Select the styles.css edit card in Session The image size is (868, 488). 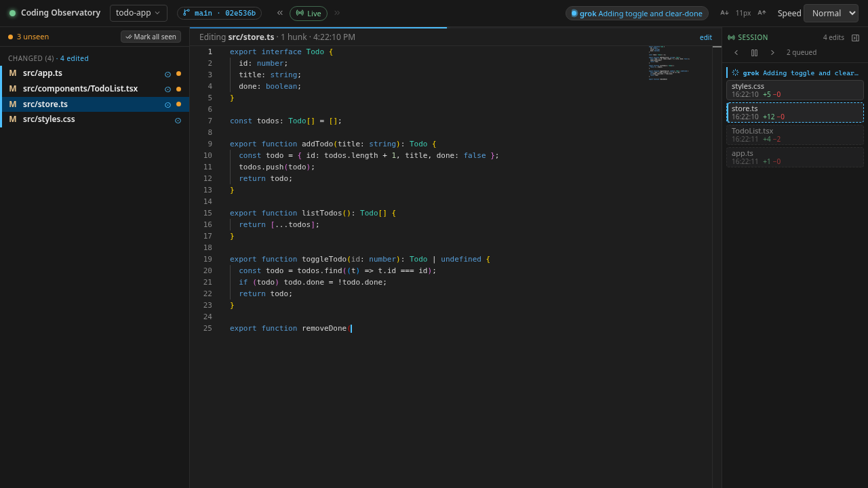coord(795,90)
